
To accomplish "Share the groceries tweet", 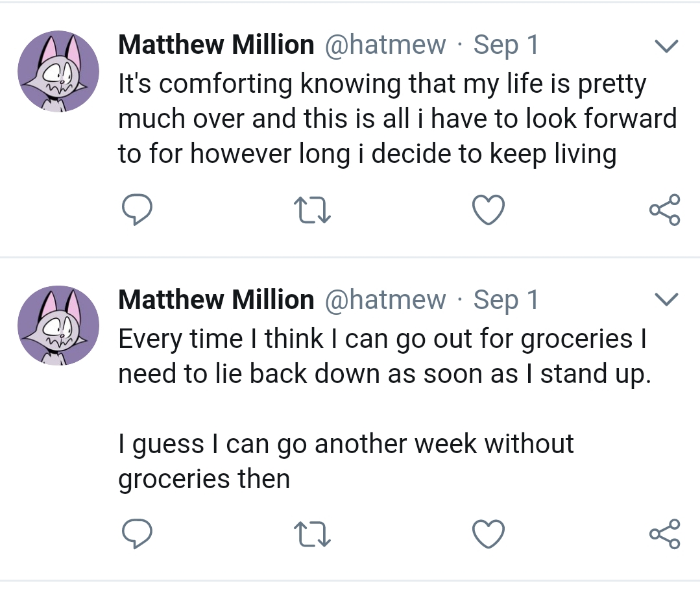I will pos(664,534).
